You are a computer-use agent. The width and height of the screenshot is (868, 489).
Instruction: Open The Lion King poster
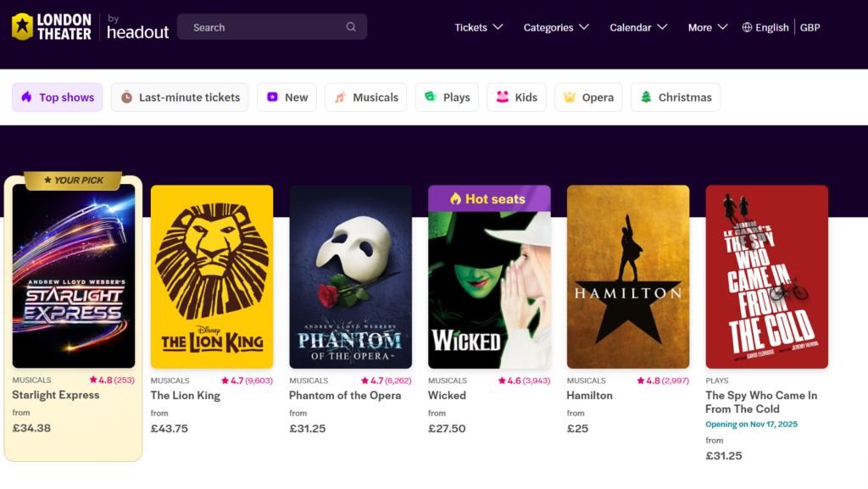(212, 277)
